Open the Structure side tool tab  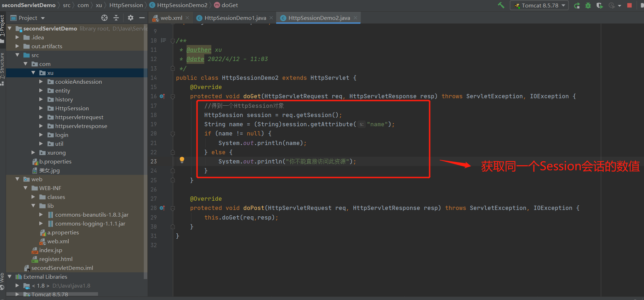(x=2, y=69)
